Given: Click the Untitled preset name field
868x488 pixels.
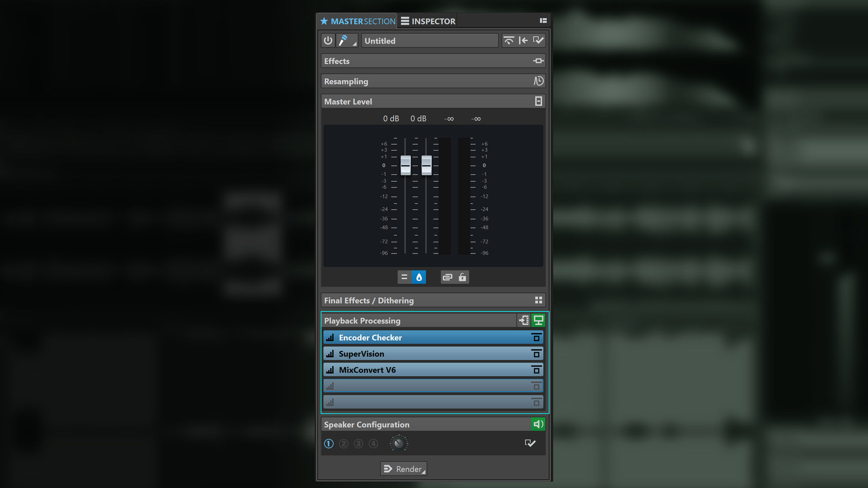Looking at the screenshot, I should point(430,40).
